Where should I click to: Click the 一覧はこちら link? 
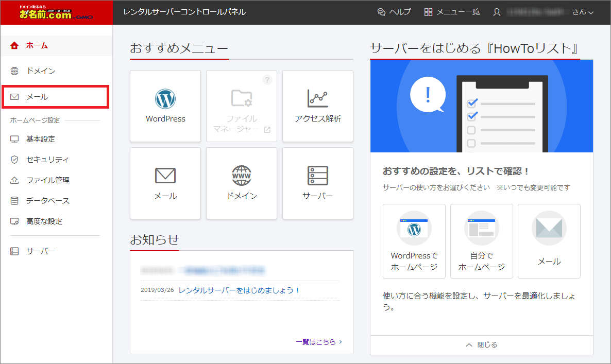[x=319, y=342]
